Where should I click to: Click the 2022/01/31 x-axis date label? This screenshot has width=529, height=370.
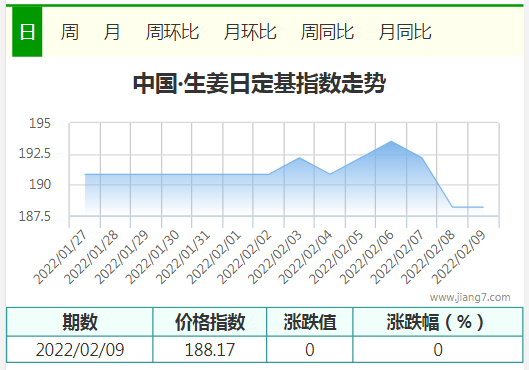point(183,257)
